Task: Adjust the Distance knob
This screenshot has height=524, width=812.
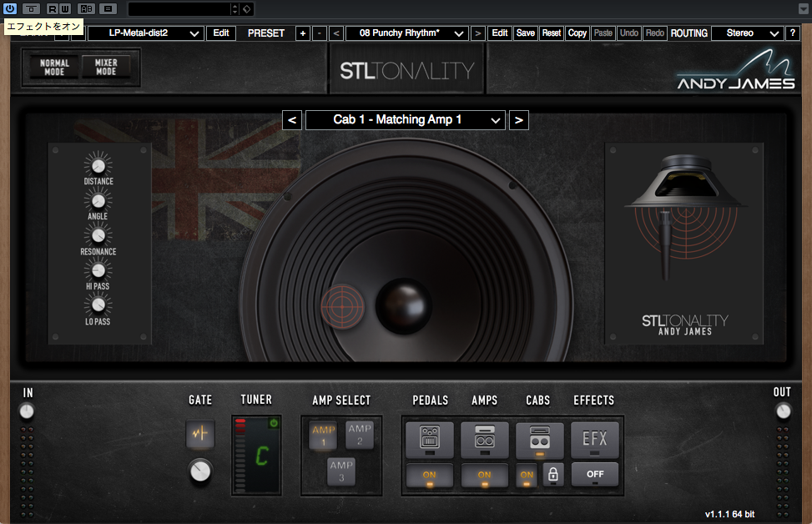Action: (98, 166)
